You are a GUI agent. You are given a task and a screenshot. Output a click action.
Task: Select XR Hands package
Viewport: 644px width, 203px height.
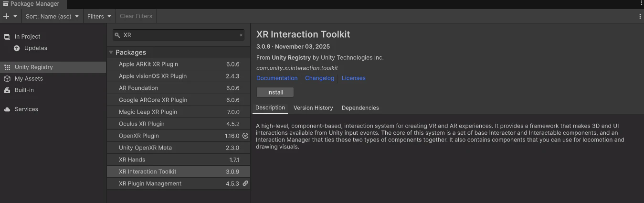tap(179, 160)
